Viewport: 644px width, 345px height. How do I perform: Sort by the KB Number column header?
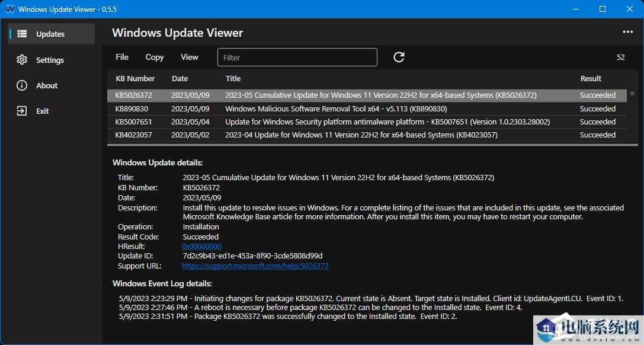click(x=135, y=78)
